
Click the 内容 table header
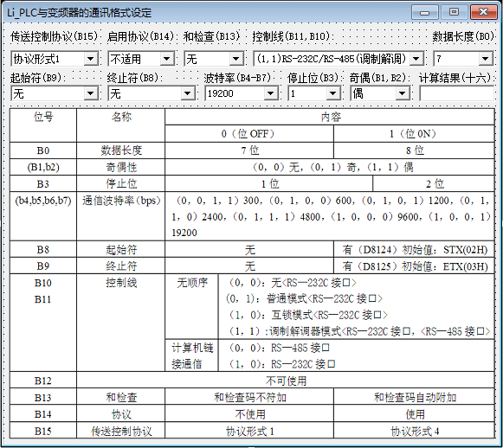tap(331, 117)
